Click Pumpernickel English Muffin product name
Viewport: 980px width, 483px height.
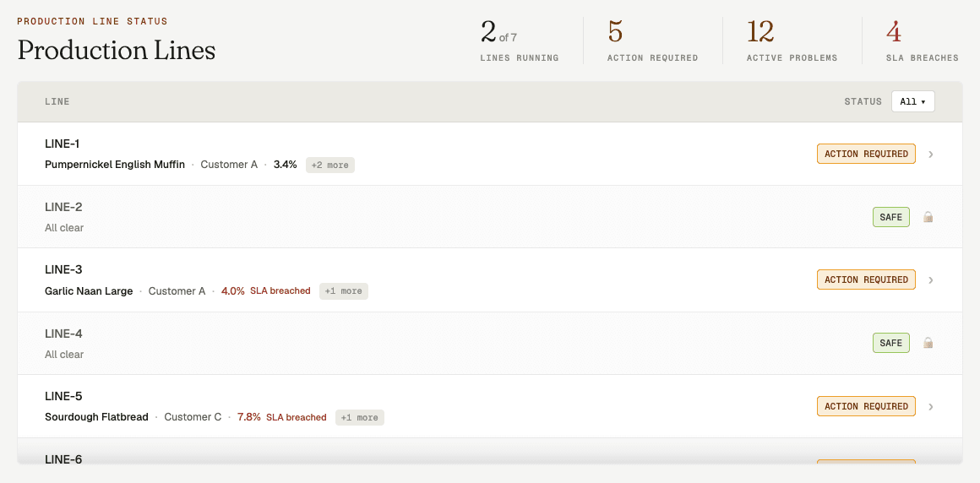click(115, 165)
